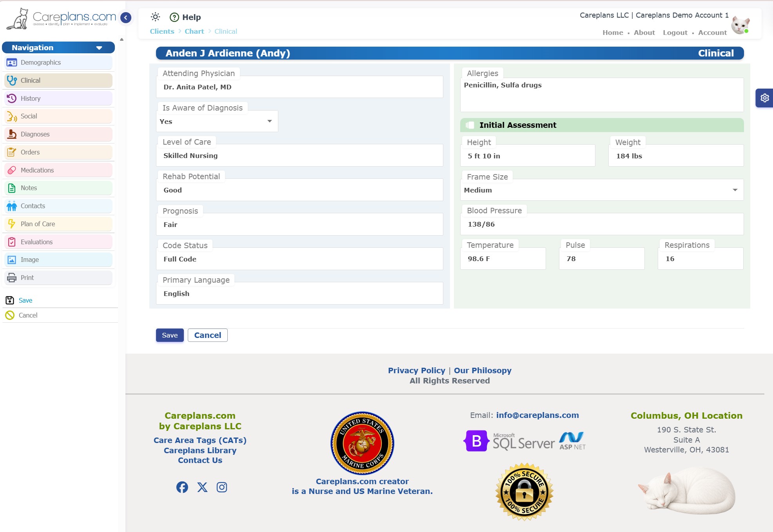Click into the Temperature field
Screen dimensions: 773x532
(x=503, y=259)
